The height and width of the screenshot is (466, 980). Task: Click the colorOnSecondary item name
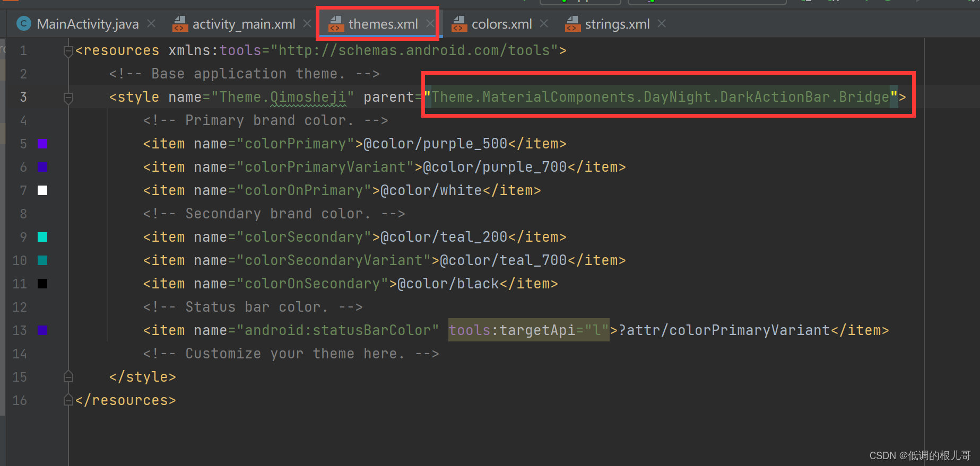[312, 284]
